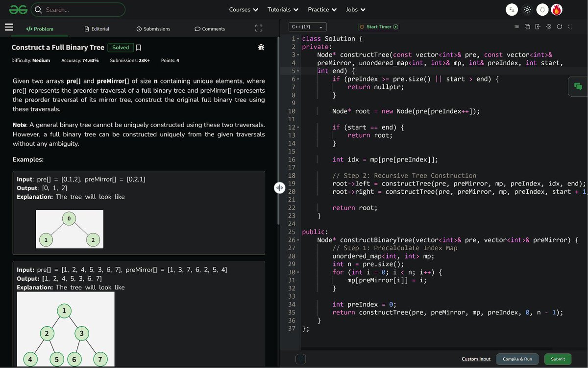Click the panel splitter handle icon
The width and height of the screenshot is (588, 368).
click(279, 187)
